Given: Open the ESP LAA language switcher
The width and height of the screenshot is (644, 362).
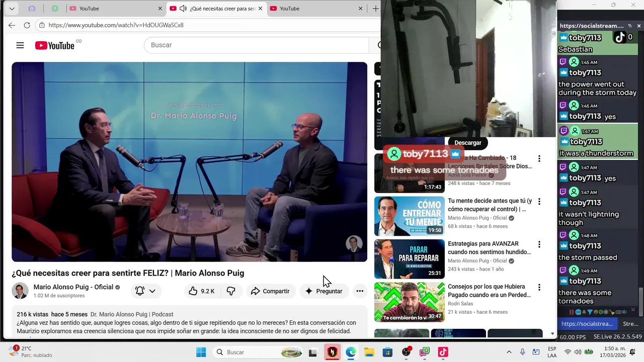Looking at the screenshot, I should click(552, 352).
